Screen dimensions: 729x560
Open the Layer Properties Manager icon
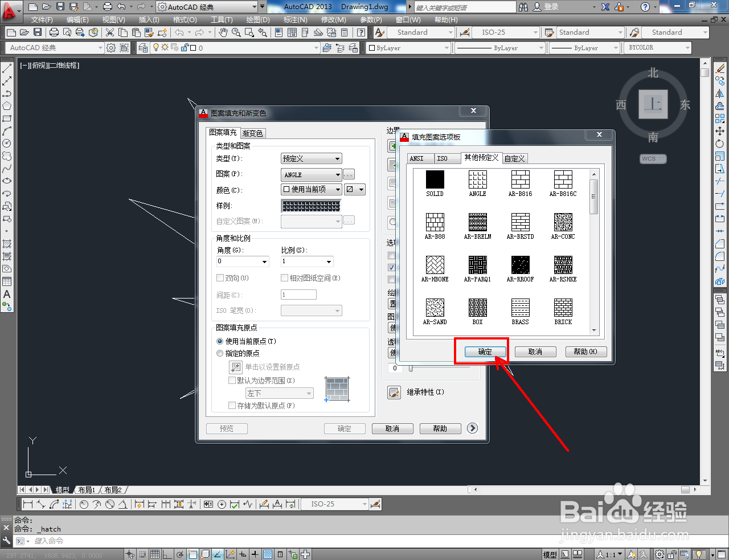coord(143,48)
